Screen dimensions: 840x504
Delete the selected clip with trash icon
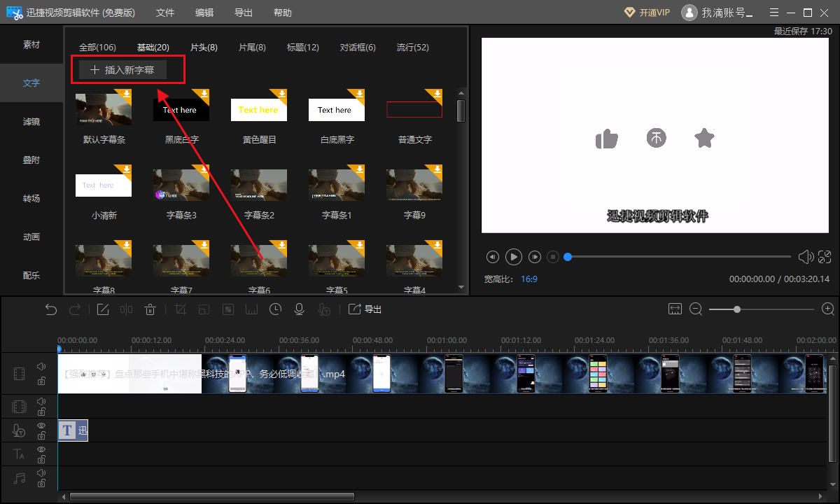150,309
